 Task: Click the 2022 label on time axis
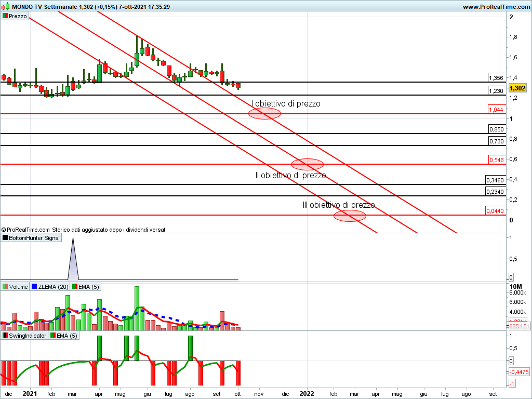[x=307, y=394]
